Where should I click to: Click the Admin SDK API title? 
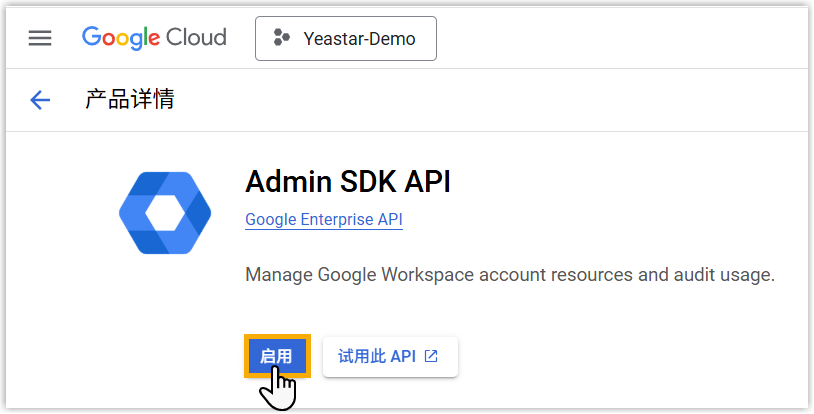point(348,181)
